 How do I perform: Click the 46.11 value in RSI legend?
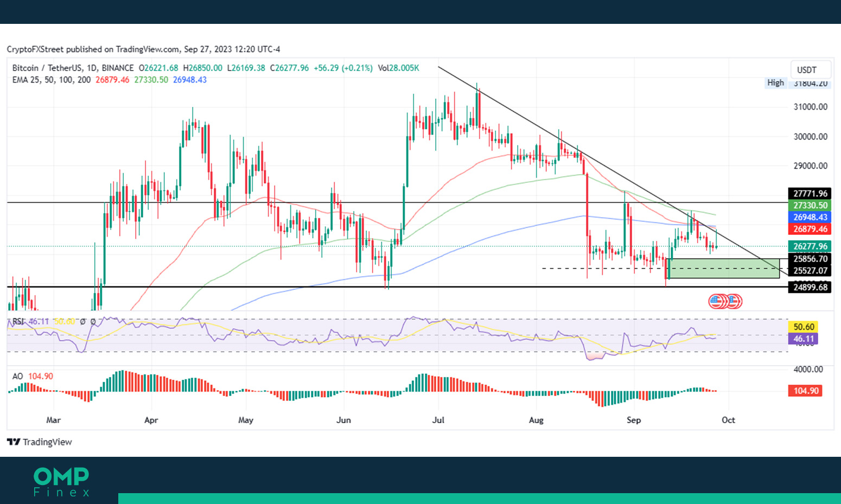click(39, 322)
